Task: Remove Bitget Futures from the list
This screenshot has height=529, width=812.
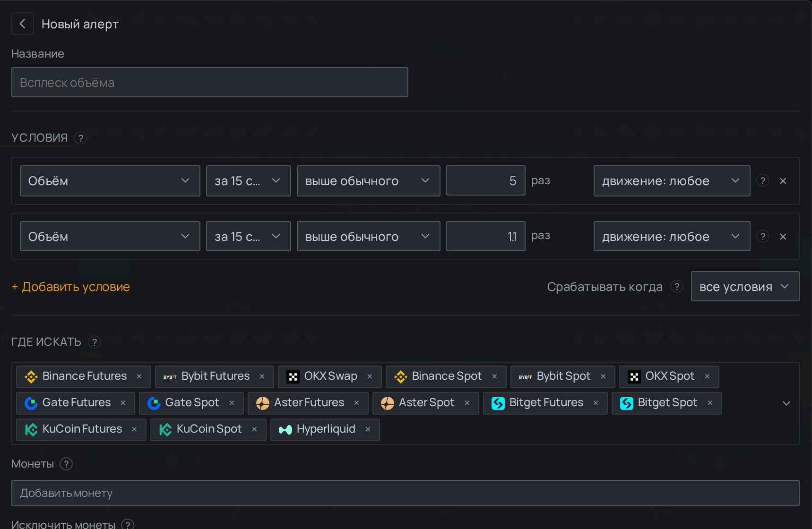Action: pyautogui.click(x=596, y=403)
